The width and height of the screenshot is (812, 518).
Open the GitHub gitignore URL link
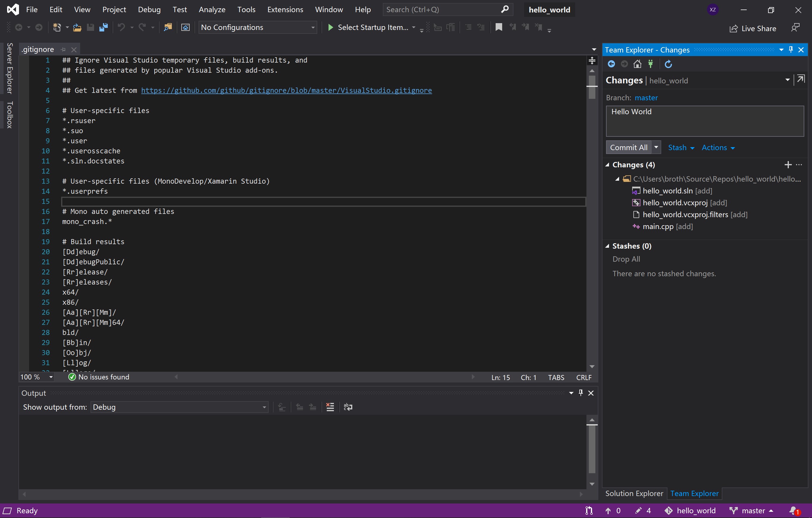286,90
